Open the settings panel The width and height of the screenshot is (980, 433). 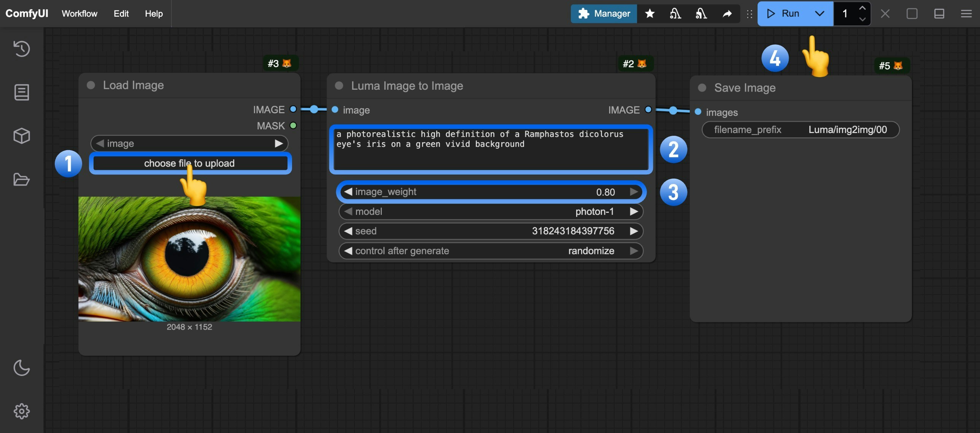click(21, 411)
